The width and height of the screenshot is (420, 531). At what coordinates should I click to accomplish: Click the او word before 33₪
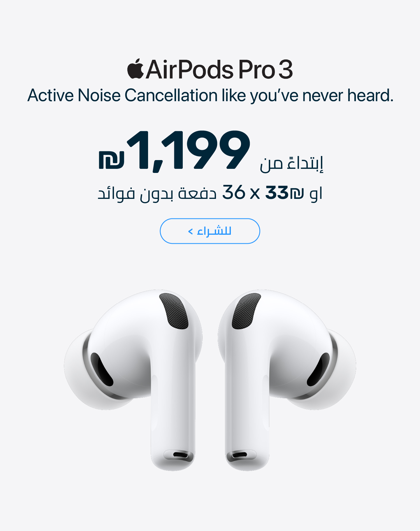(316, 193)
